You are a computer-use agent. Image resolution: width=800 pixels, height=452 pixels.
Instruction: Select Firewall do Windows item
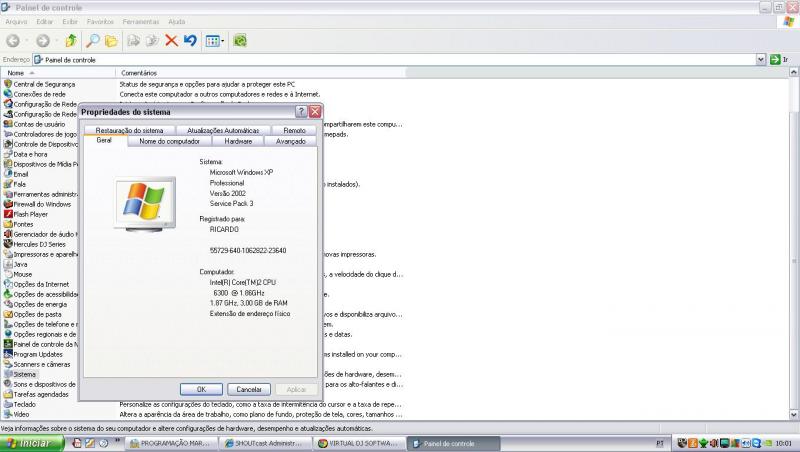[x=37, y=205]
